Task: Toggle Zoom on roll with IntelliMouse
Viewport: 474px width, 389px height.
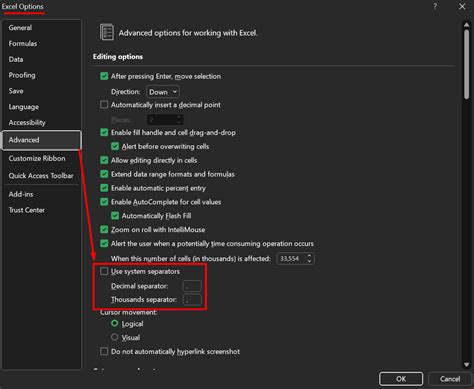Action: click(104, 230)
